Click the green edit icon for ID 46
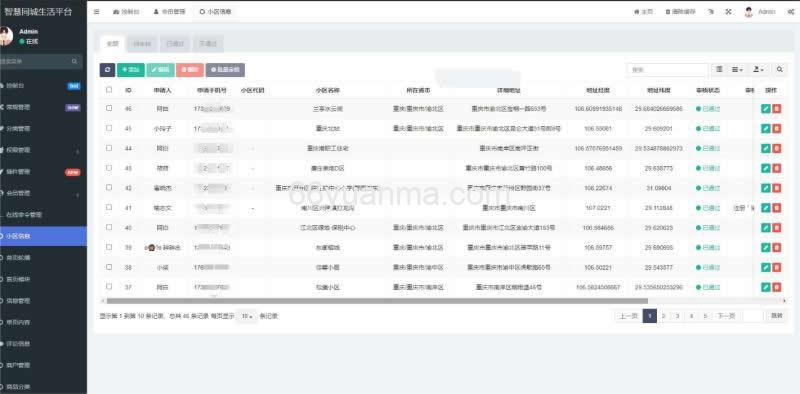The width and height of the screenshot is (800, 394). (765, 109)
